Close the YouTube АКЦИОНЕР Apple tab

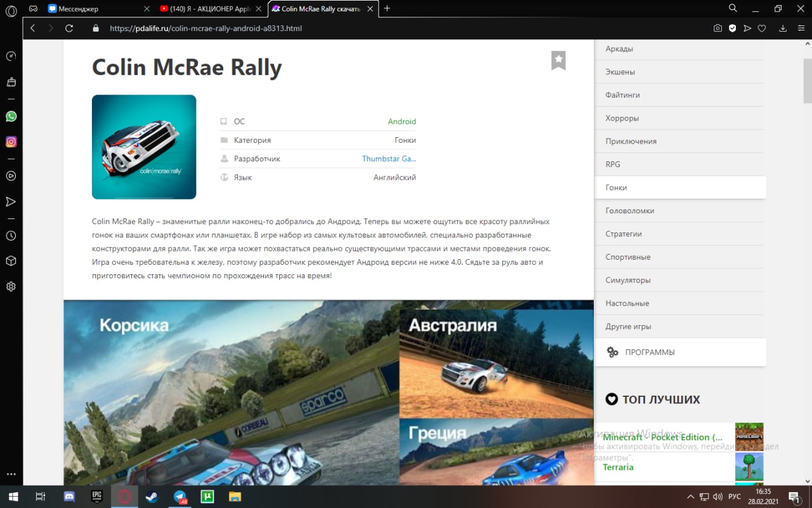pos(259,9)
